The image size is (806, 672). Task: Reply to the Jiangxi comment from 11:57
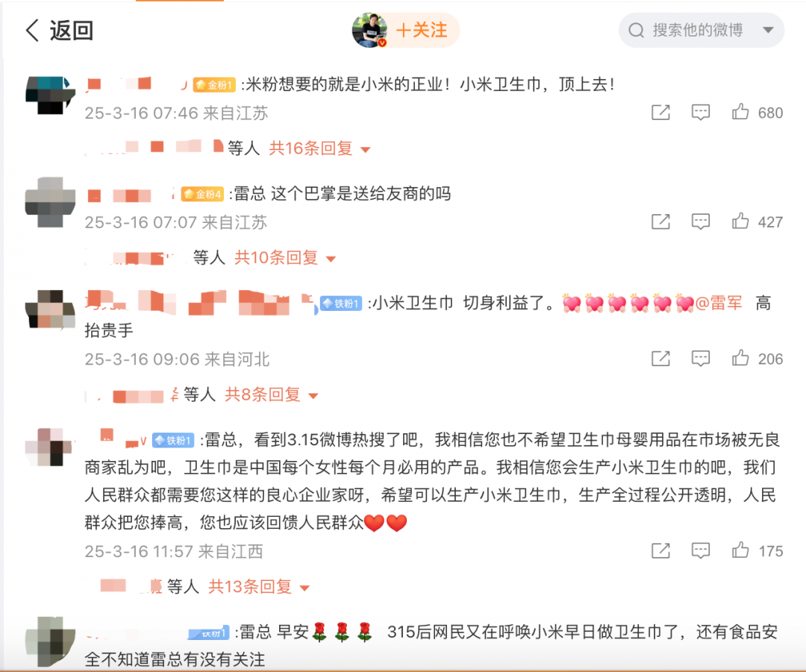701,550
